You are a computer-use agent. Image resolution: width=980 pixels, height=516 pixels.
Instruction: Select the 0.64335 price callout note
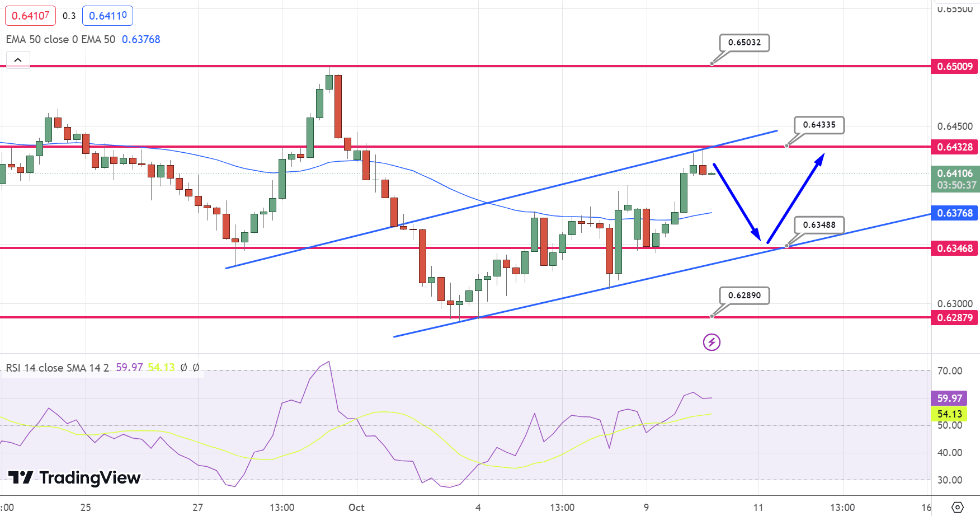click(x=819, y=125)
